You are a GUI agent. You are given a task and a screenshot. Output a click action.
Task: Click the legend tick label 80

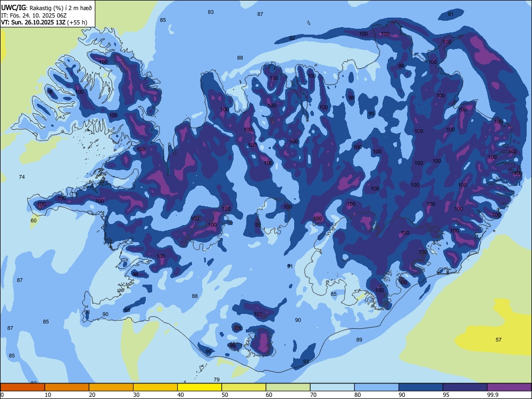click(358, 395)
